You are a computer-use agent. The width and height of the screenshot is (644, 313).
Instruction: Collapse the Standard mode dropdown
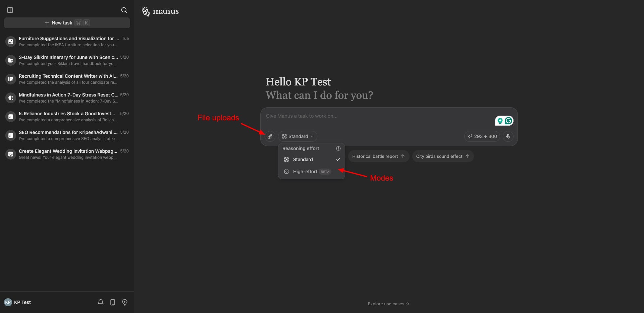298,136
